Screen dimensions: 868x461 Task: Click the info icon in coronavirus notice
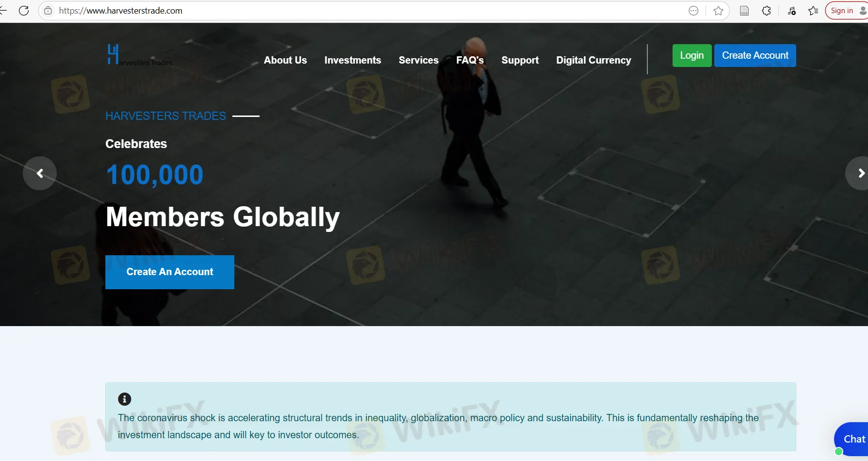(125, 399)
